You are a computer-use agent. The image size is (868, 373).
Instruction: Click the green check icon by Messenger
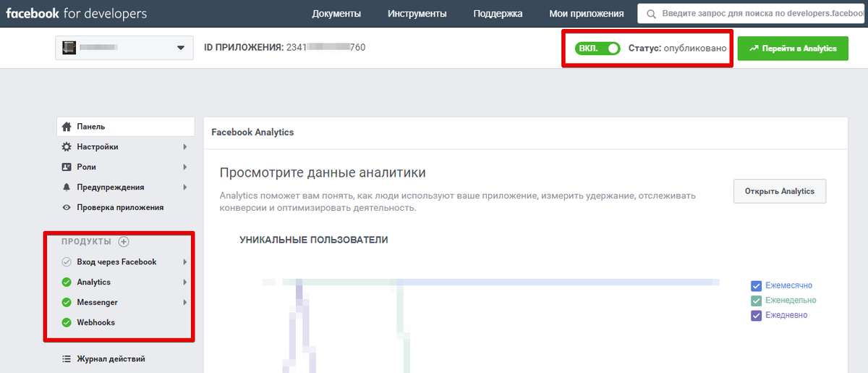(67, 302)
